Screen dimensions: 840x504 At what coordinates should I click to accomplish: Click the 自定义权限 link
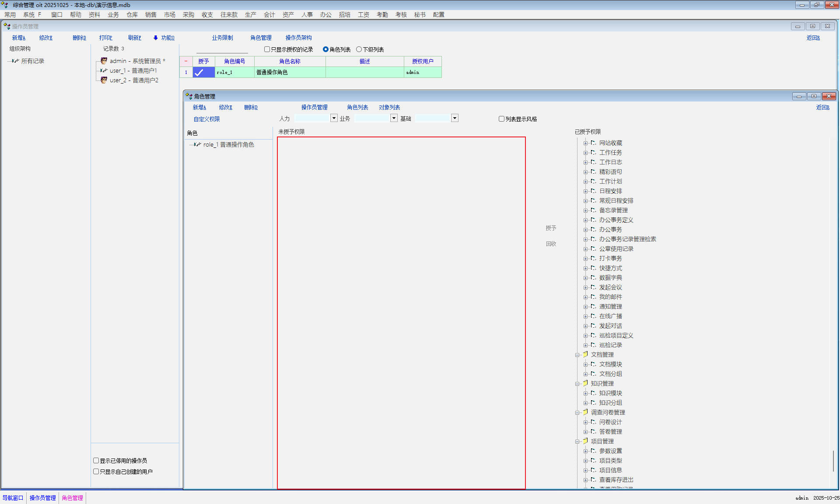coord(206,119)
